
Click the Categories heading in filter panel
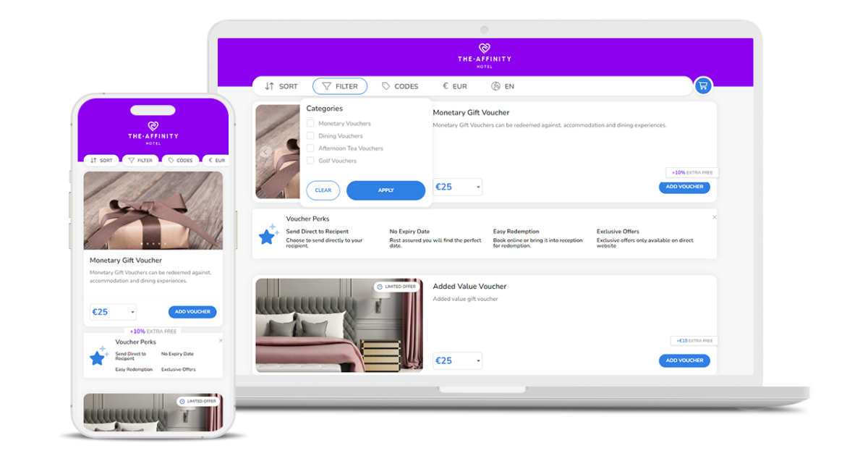324,109
